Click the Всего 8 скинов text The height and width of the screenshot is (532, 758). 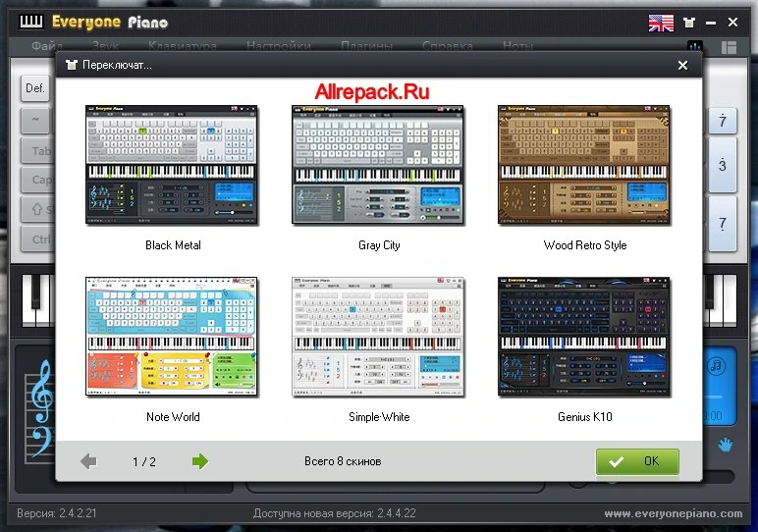pyautogui.click(x=343, y=461)
